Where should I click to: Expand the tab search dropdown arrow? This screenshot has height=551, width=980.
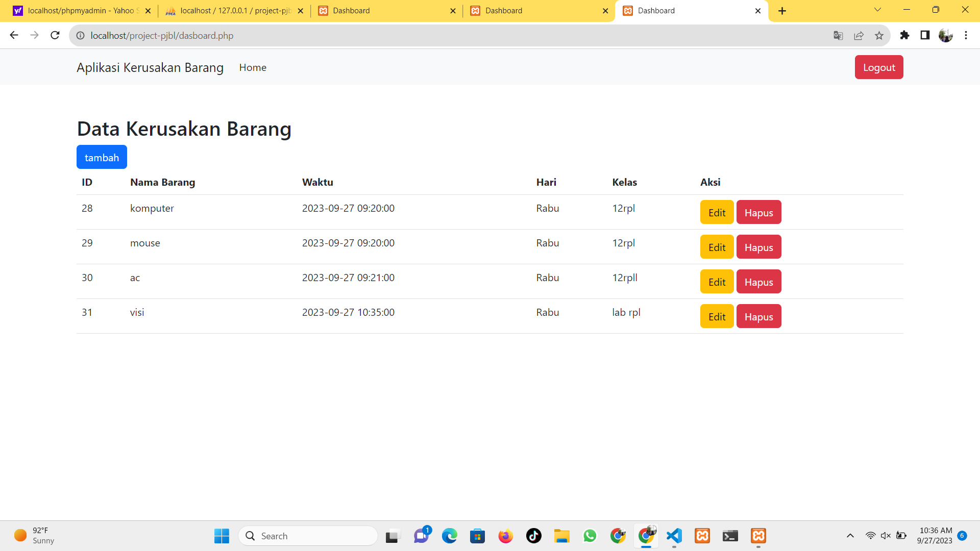coord(877,10)
